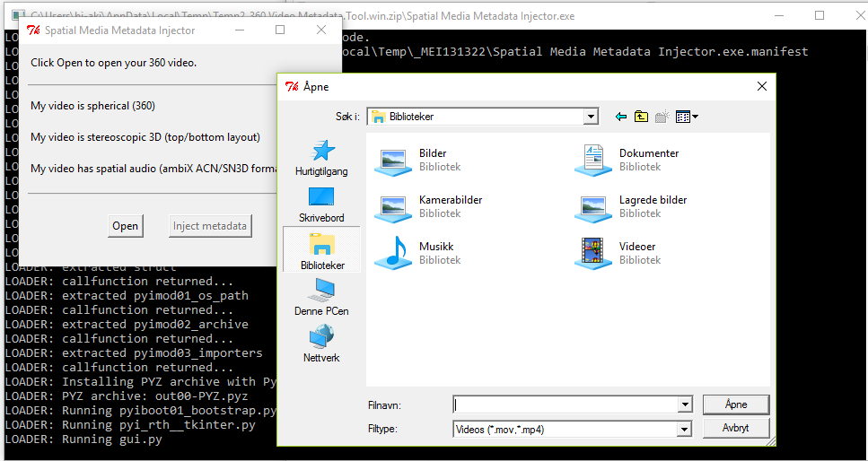Click the Filtype: label
This screenshot has width=868, height=461.
click(382, 429)
